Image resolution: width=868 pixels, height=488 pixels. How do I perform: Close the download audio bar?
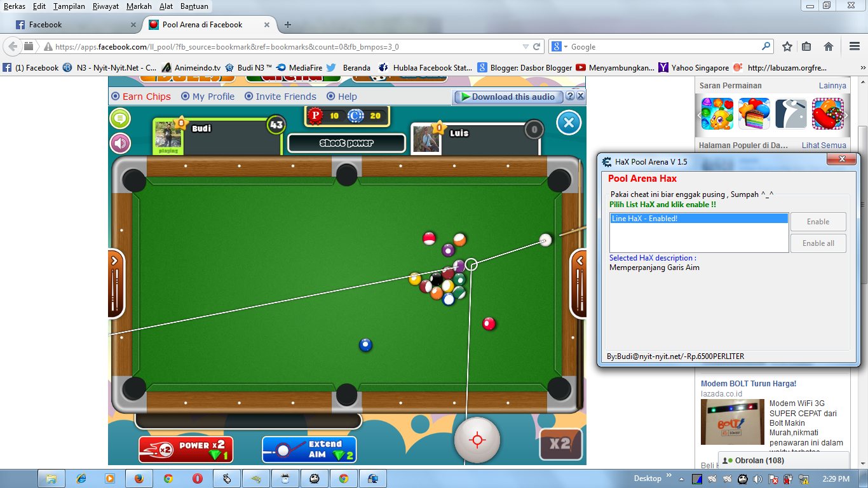coord(580,96)
